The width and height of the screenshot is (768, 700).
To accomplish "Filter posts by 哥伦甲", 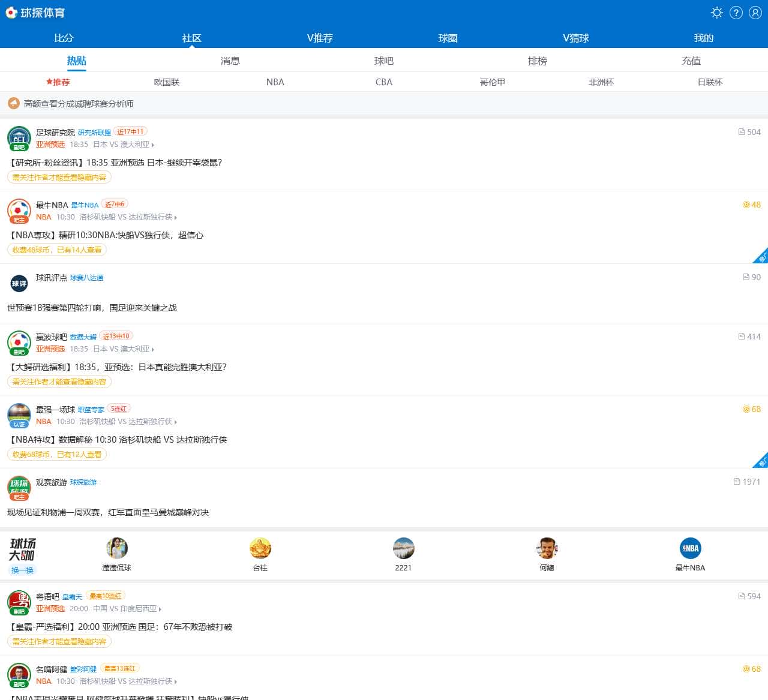I will tap(493, 82).
